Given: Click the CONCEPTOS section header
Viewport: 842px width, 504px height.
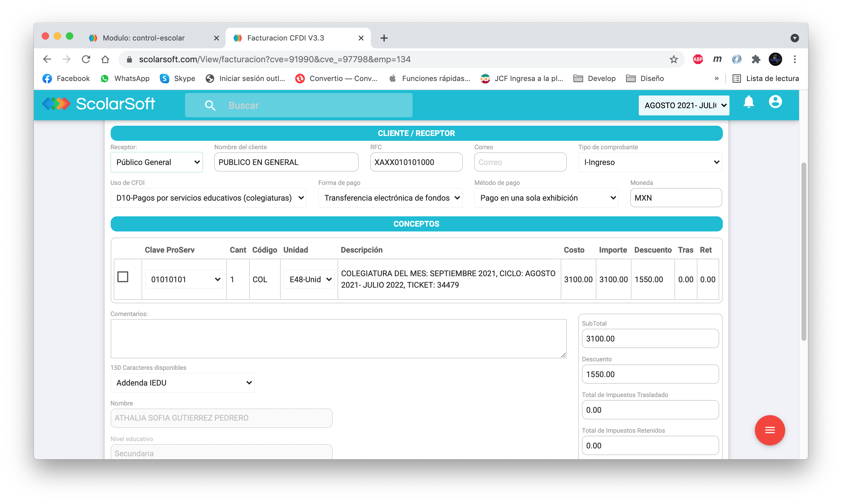Looking at the screenshot, I should coord(416,224).
